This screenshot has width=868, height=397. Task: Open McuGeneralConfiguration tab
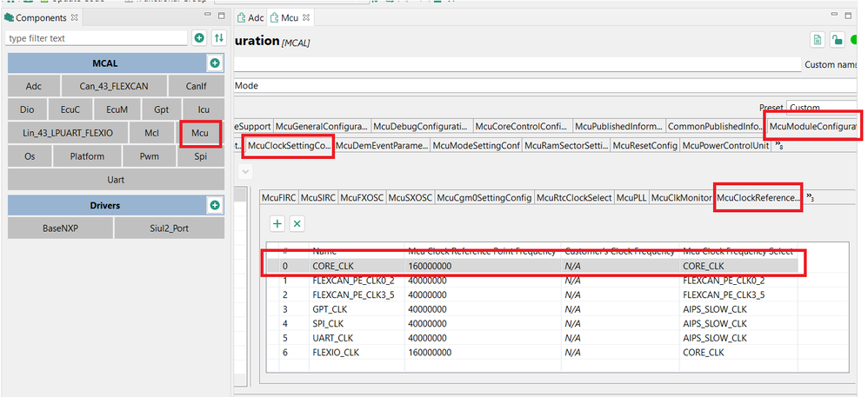point(322,127)
